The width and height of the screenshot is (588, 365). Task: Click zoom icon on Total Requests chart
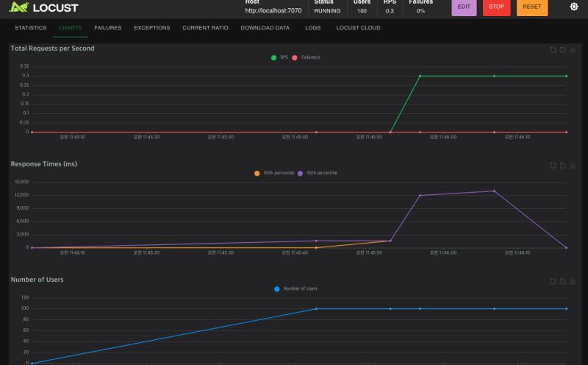pyautogui.click(x=553, y=50)
